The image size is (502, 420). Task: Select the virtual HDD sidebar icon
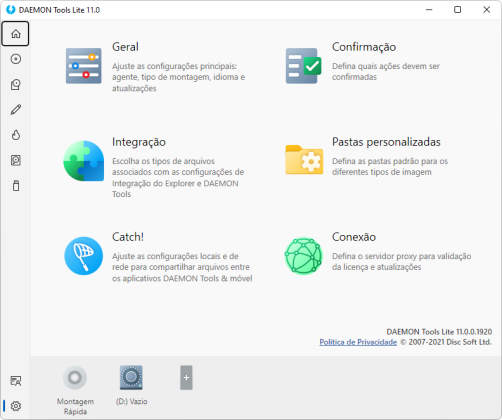click(16, 160)
